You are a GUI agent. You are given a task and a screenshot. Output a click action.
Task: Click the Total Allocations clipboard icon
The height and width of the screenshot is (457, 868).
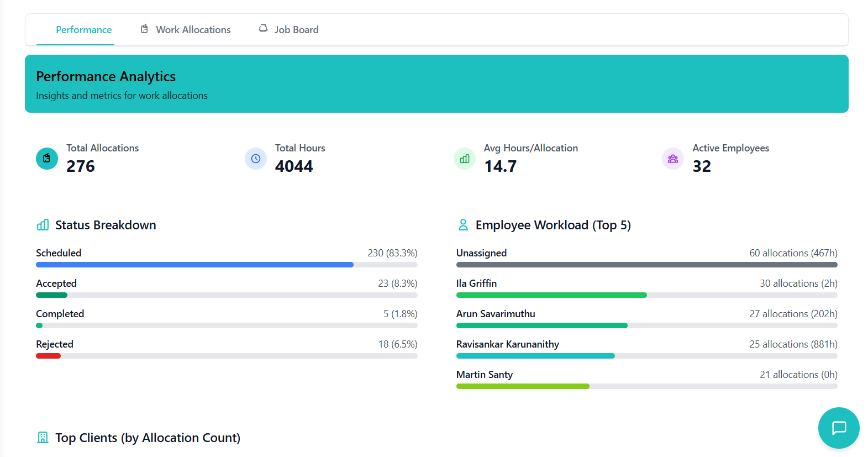coord(47,159)
